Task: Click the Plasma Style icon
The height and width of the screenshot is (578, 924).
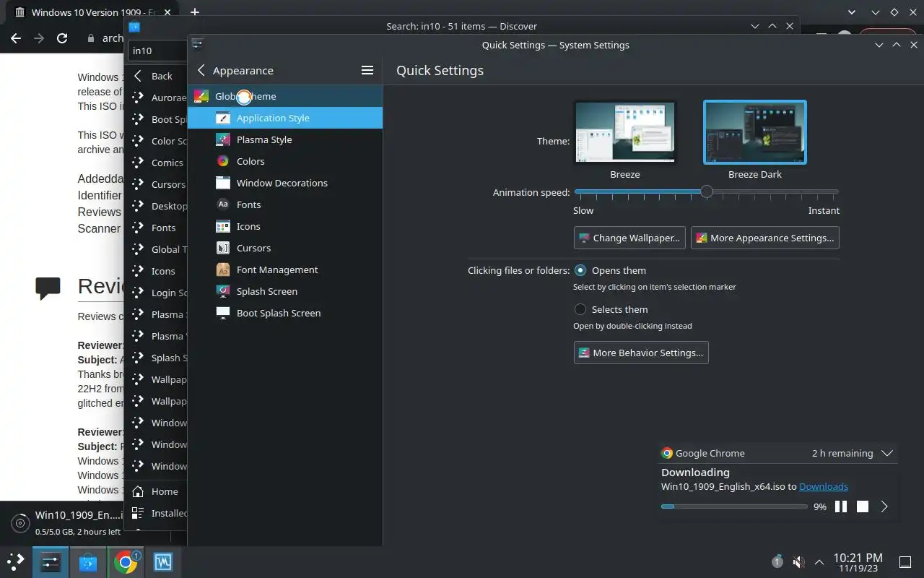Action: (x=223, y=139)
